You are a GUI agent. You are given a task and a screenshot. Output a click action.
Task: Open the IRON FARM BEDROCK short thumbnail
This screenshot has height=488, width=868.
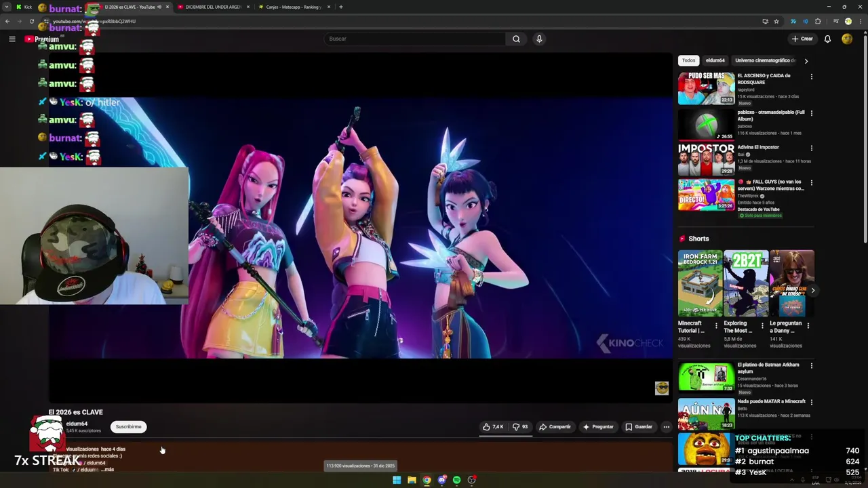pos(700,283)
